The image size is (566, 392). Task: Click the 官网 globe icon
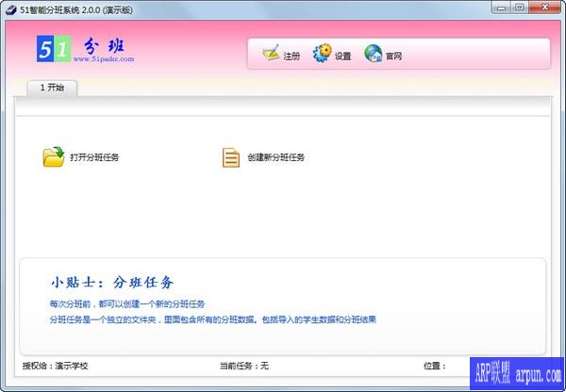point(374,53)
